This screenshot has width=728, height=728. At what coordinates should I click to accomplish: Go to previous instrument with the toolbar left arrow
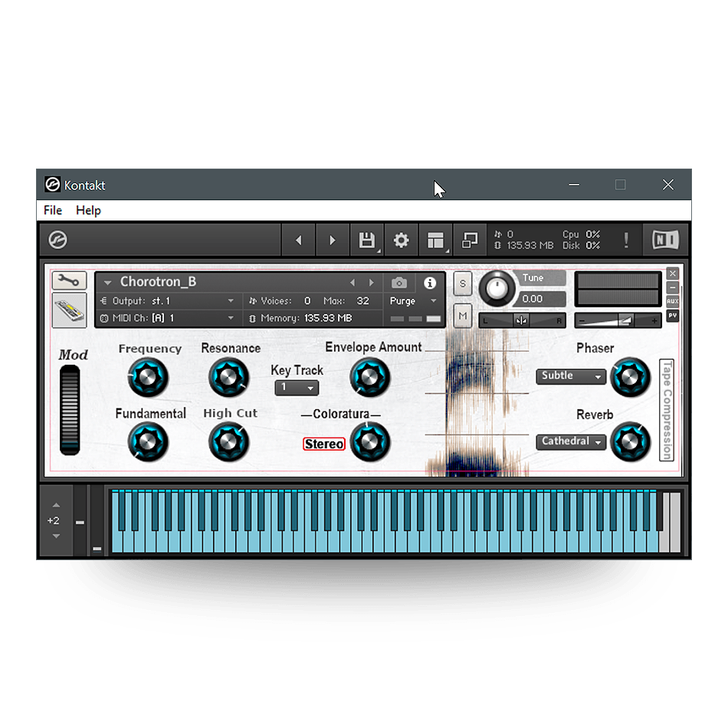299,240
